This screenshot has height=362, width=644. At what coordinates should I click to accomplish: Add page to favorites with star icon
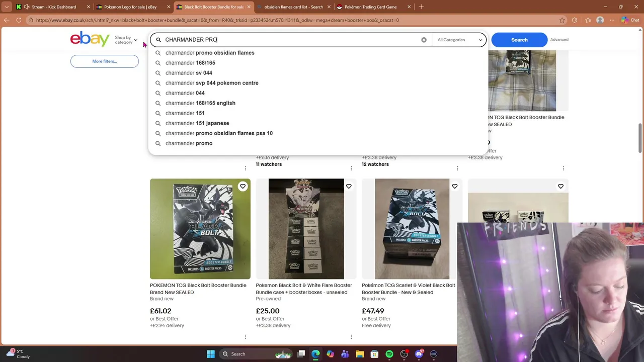(562, 20)
